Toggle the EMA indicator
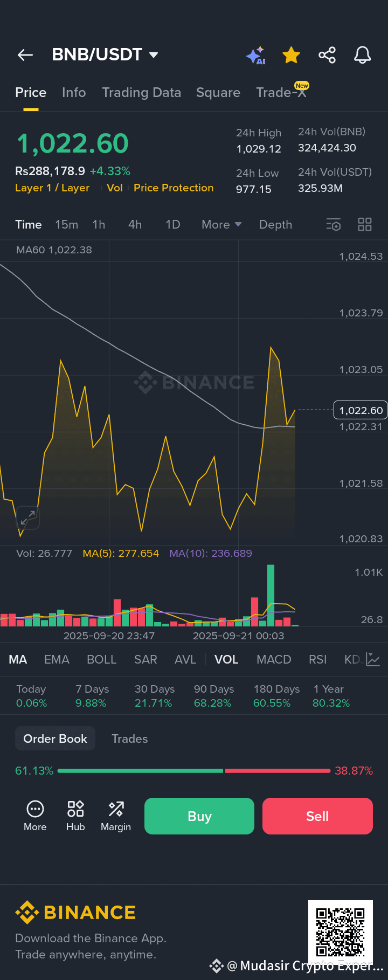 (57, 659)
